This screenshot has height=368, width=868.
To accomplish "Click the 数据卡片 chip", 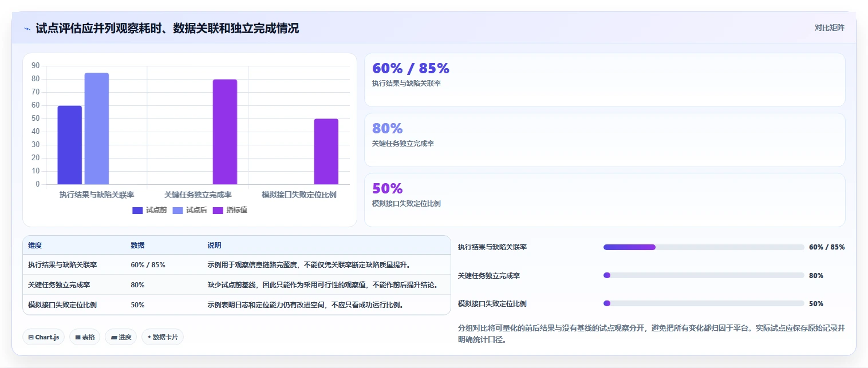I will 163,337.
